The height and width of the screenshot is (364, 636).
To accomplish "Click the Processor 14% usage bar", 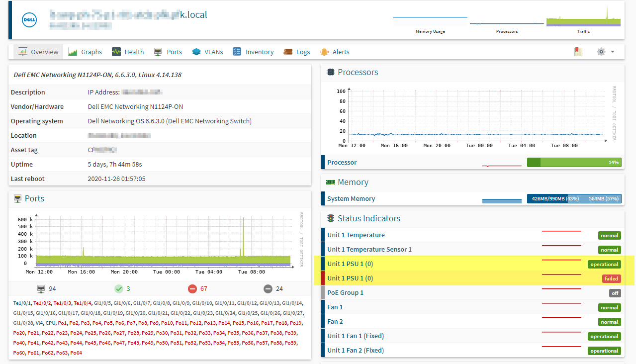I will (574, 162).
